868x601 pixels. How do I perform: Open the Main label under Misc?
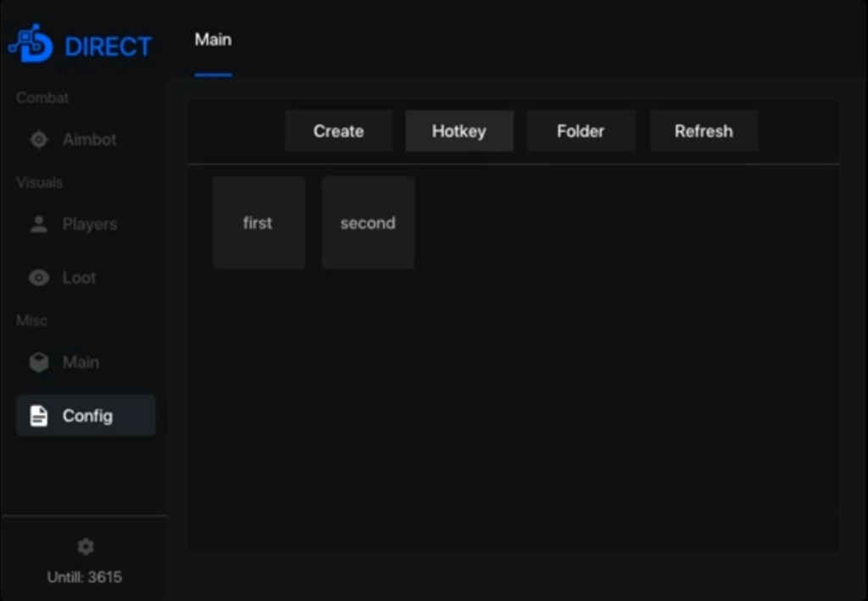pyautogui.click(x=81, y=363)
